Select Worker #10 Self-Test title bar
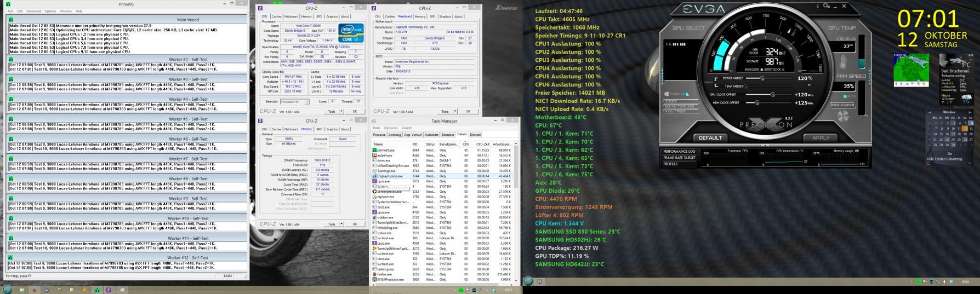The image size is (980, 294). click(127, 218)
